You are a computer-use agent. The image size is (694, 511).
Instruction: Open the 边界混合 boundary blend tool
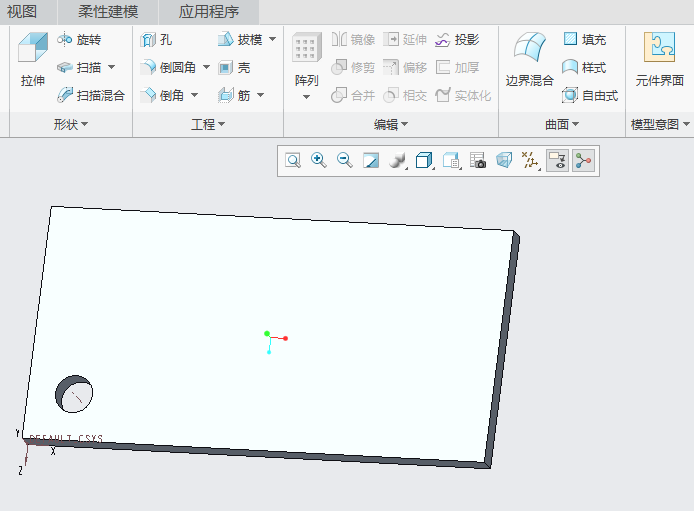[529, 61]
